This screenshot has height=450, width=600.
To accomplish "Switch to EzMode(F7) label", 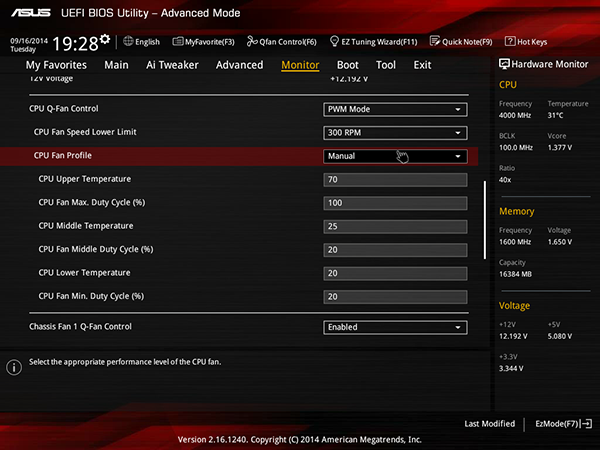I will pos(557,424).
